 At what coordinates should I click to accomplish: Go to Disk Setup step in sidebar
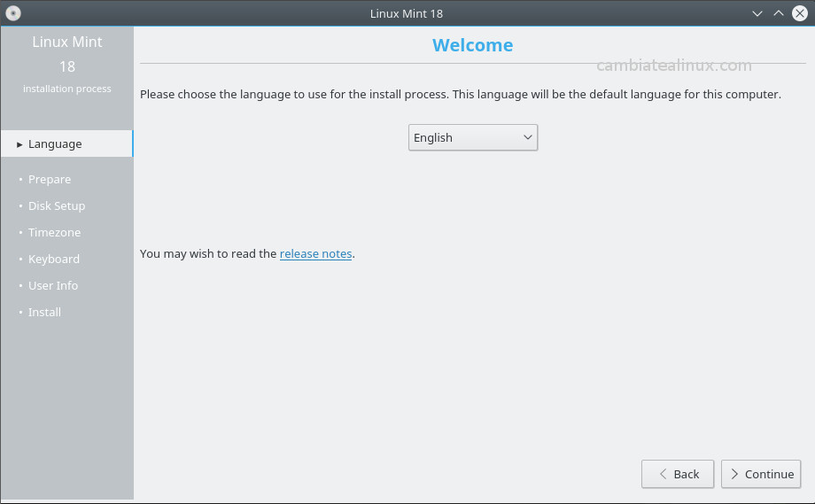[57, 205]
